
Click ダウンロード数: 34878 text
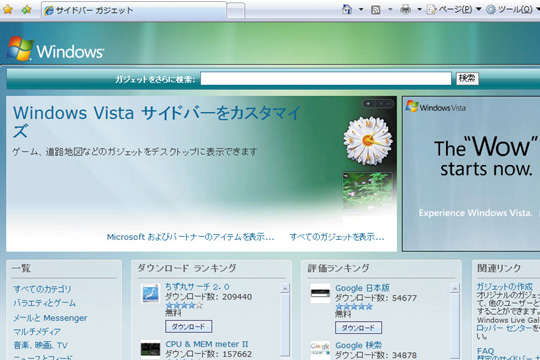376,355
